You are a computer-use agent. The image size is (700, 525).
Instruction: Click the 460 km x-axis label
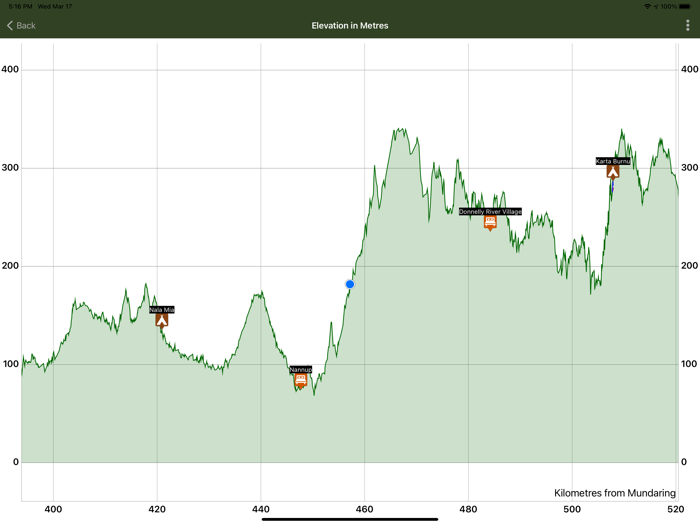(x=364, y=509)
